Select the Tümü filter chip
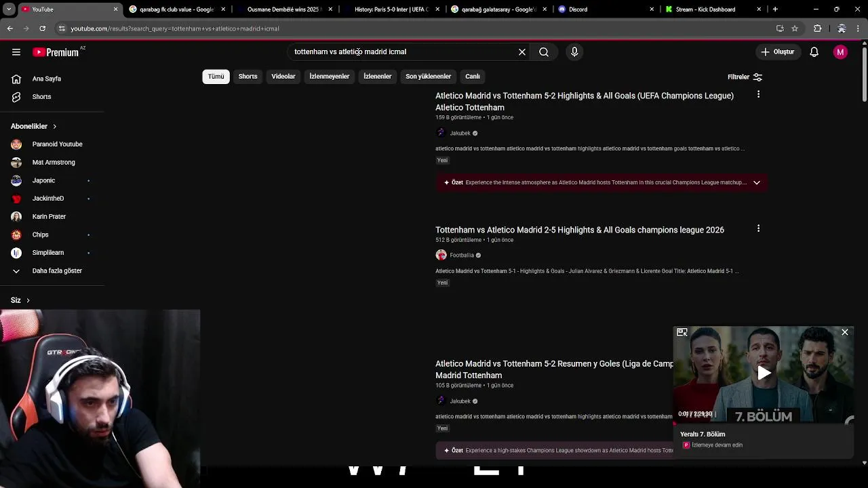The height and width of the screenshot is (488, 868). tap(216, 77)
